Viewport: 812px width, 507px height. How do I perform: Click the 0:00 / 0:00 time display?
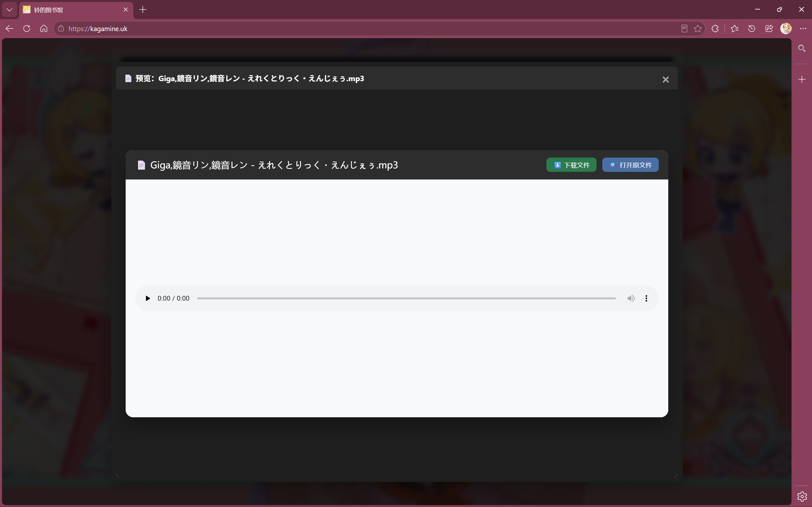click(173, 298)
